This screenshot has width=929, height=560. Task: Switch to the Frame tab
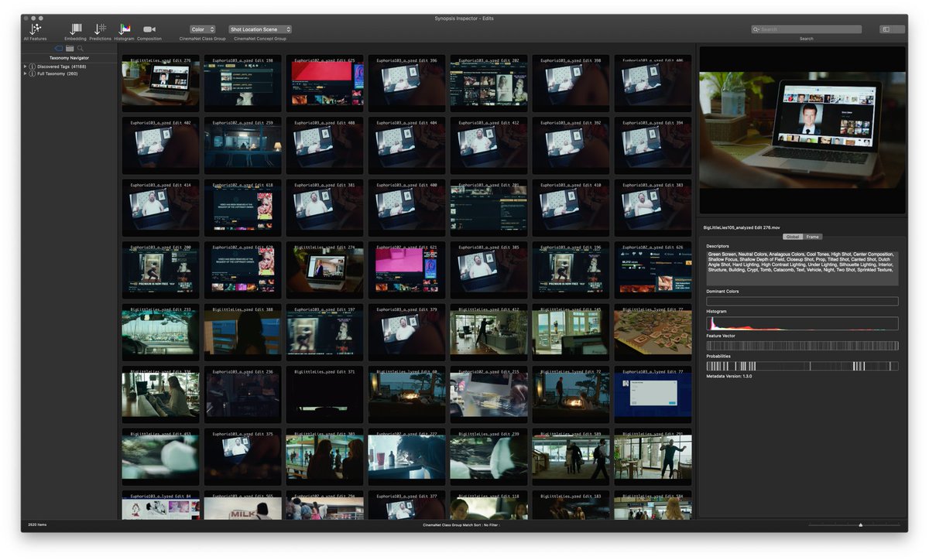pyautogui.click(x=812, y=237)
